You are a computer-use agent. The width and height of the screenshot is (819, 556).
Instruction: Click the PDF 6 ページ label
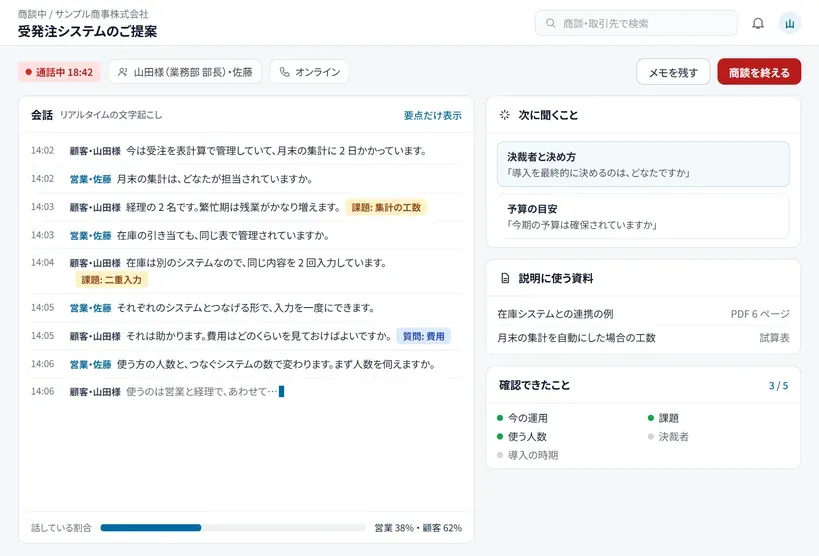pyautogui.click(x=760, y=314)
